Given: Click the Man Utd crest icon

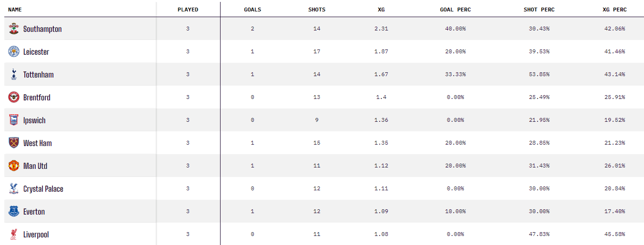Looking at the screenshot, I should [14, 166].
